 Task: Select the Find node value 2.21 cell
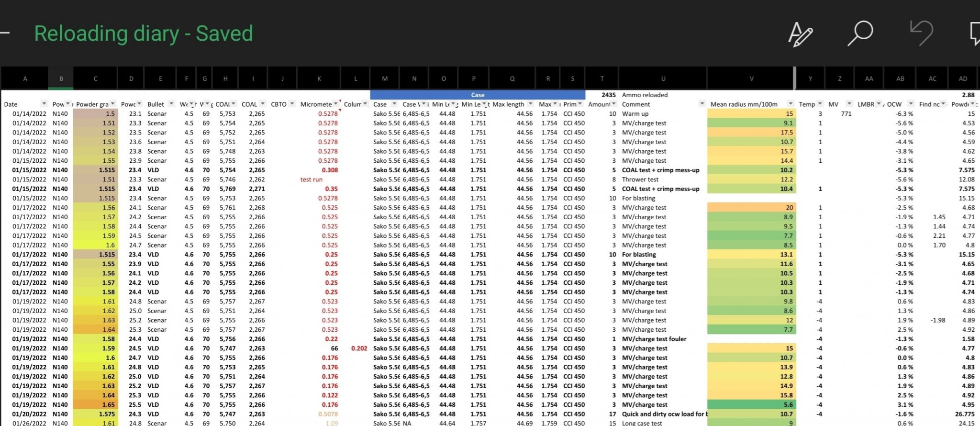pos(932,235)
